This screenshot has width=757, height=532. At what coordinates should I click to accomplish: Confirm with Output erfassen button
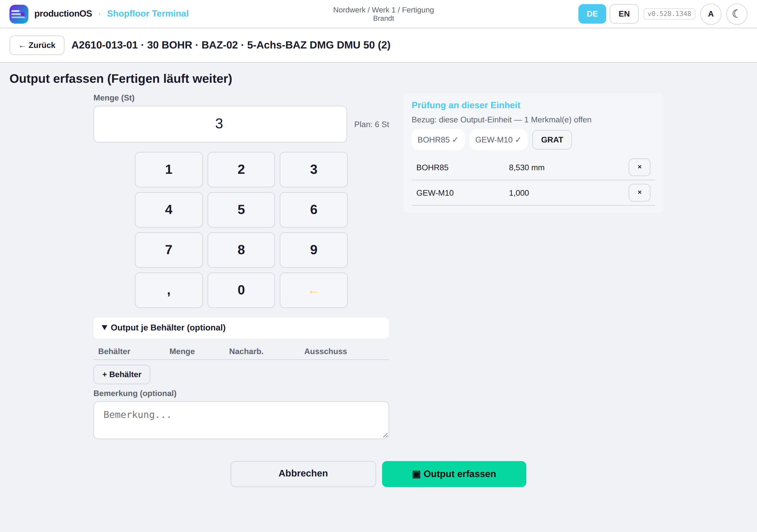[454, 474]
